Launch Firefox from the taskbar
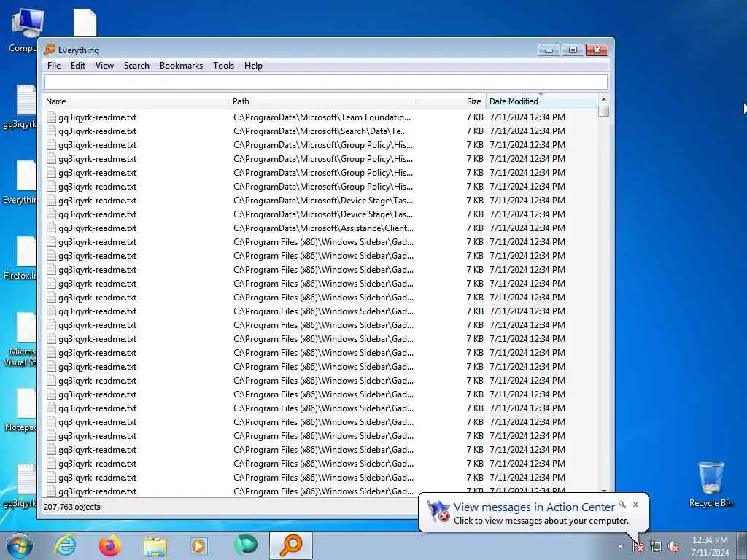 (x=110, y=545)
